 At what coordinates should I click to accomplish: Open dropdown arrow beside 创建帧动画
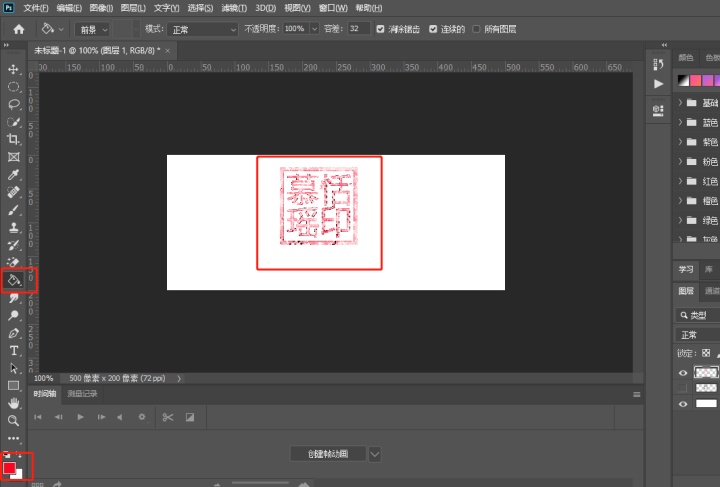[x=375, y=454]
